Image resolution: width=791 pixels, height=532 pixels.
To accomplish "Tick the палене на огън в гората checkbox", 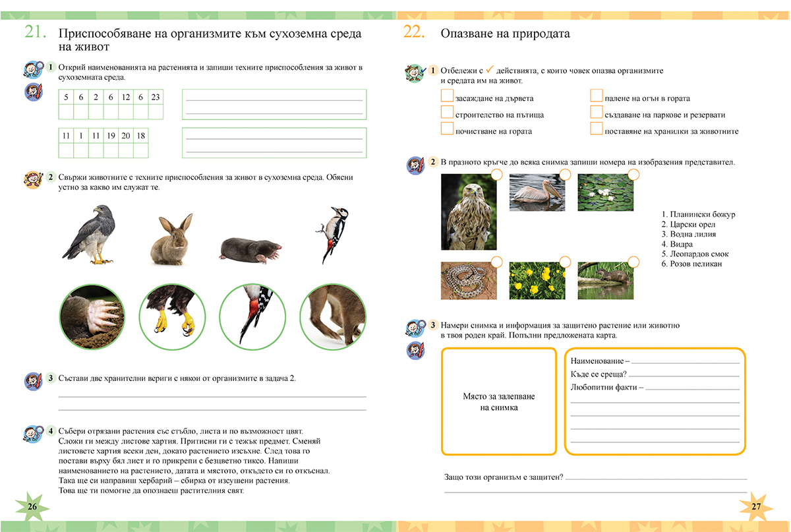I will tap(597, 97).
